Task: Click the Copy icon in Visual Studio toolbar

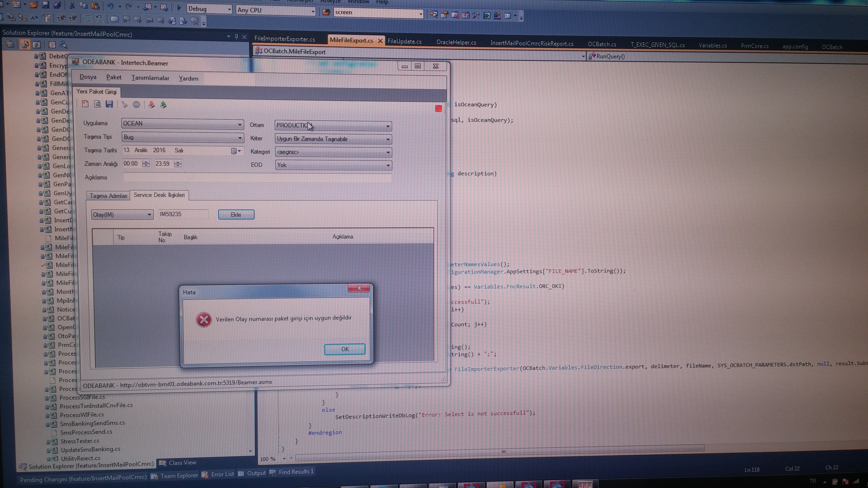Action: pos(83,6)
